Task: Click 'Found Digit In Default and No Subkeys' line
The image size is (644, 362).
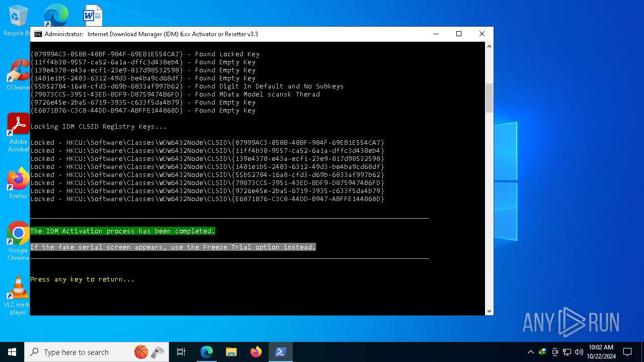Action: pos(187,86)
